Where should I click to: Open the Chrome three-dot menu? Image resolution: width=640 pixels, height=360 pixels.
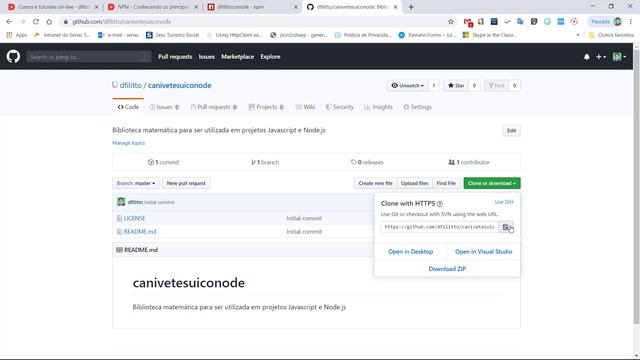click(x=631, y=22)
